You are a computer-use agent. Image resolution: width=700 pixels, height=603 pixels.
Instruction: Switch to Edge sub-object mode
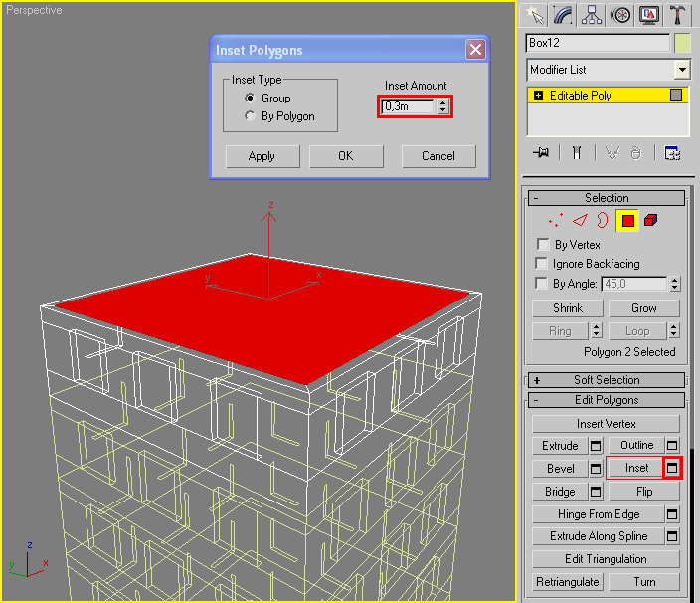[580, 220]
